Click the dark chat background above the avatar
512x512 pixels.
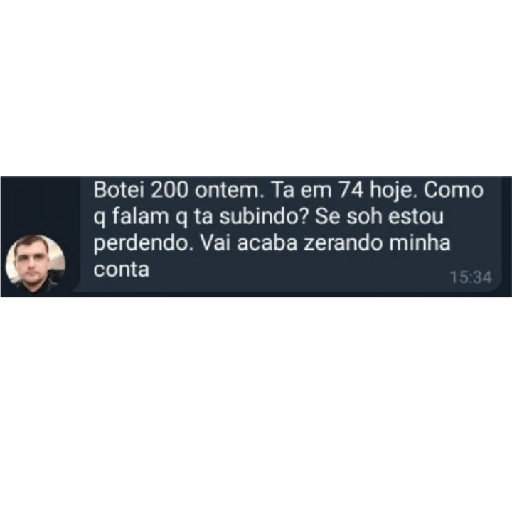coord(40,205)
